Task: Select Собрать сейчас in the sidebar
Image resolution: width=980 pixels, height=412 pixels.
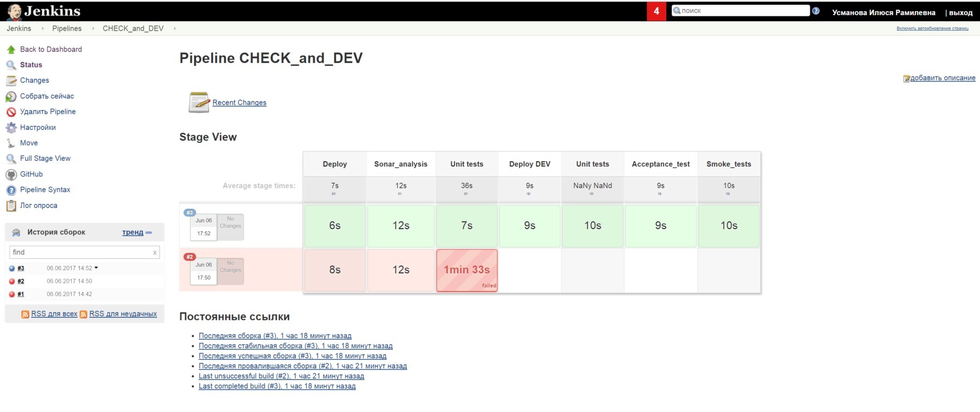Action: (x=47, y=96)
